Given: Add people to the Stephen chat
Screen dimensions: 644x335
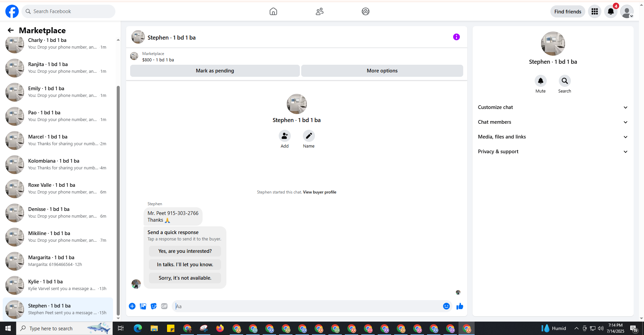Looking at the screenshot, I should click(285, 136).
